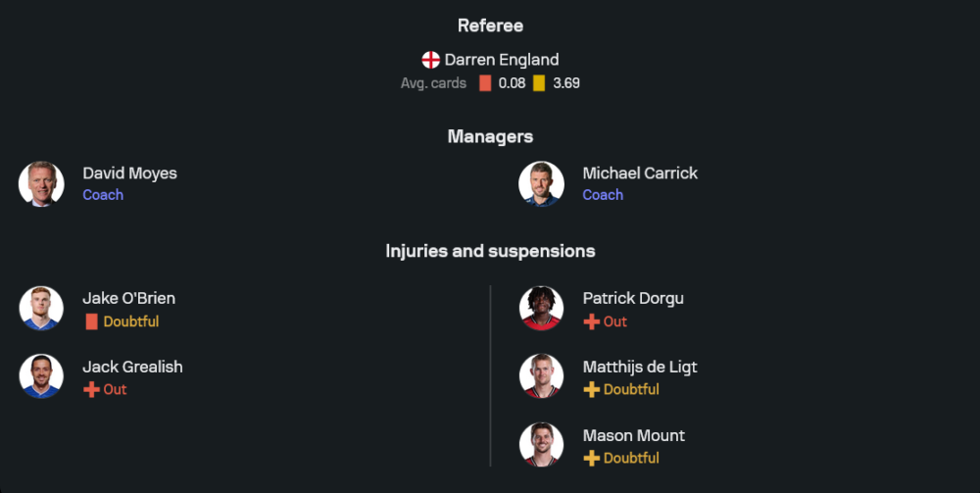Click the yellow card icon in average cards

539,83
